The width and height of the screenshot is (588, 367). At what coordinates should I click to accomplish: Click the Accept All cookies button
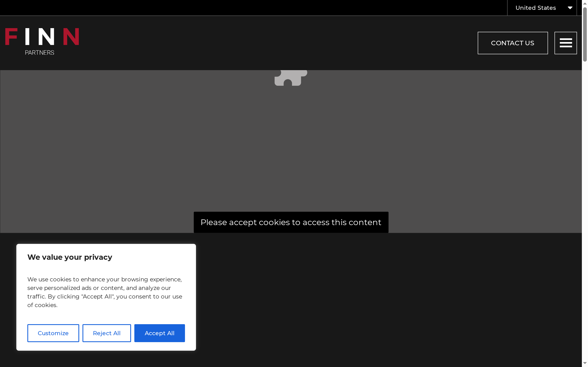159,333
